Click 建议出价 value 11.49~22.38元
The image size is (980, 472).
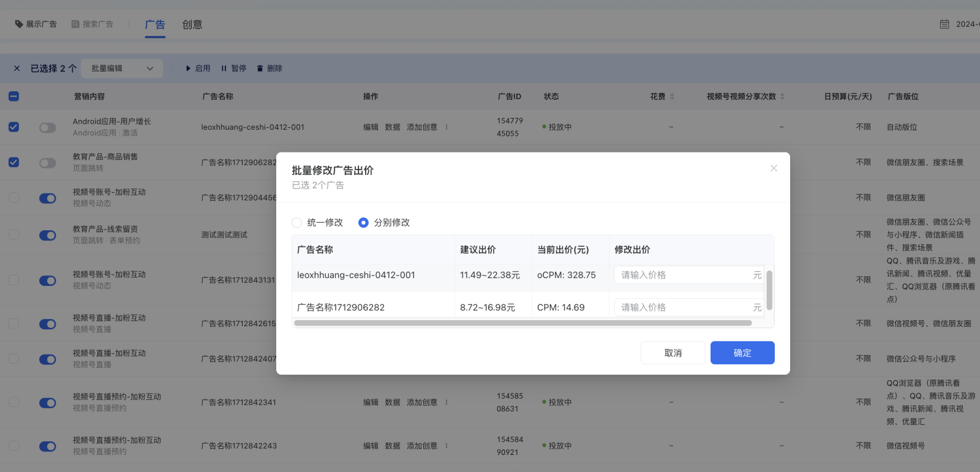pyautogui.click(x=490, y=275)
